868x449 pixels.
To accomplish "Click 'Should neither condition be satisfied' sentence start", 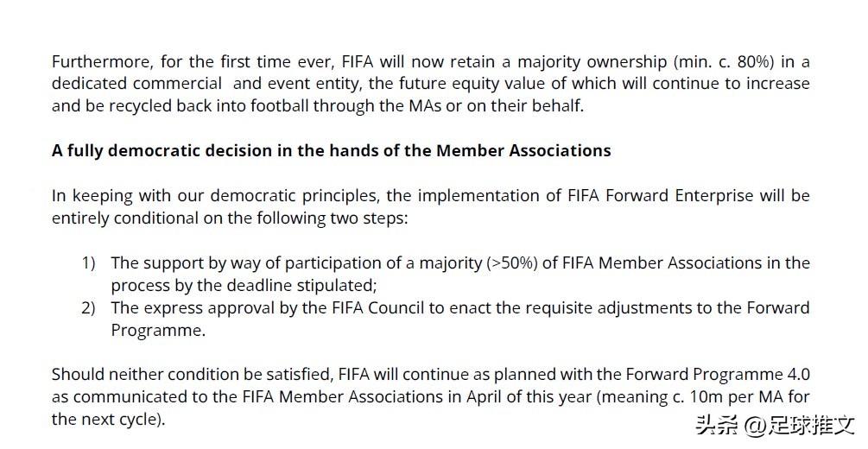I will tap(192, 375).
